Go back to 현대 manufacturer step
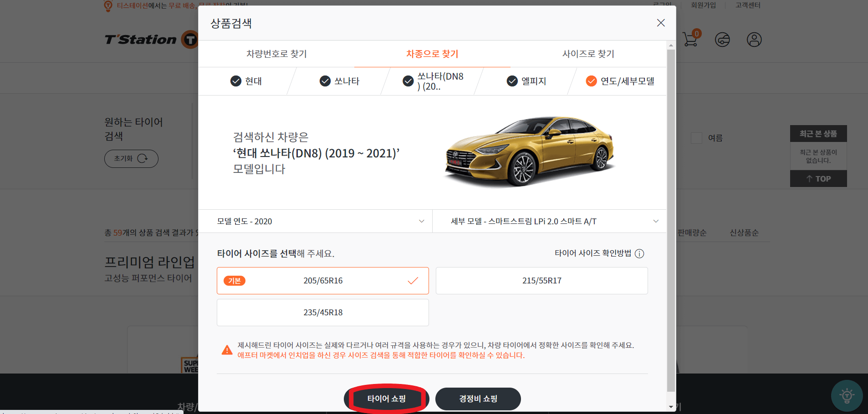This screenshot has width=868, height=414. click(246, 81)
